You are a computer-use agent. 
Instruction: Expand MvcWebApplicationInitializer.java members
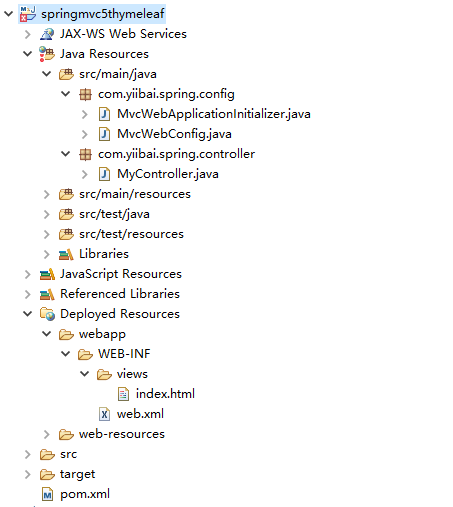[x=85, y=114]
